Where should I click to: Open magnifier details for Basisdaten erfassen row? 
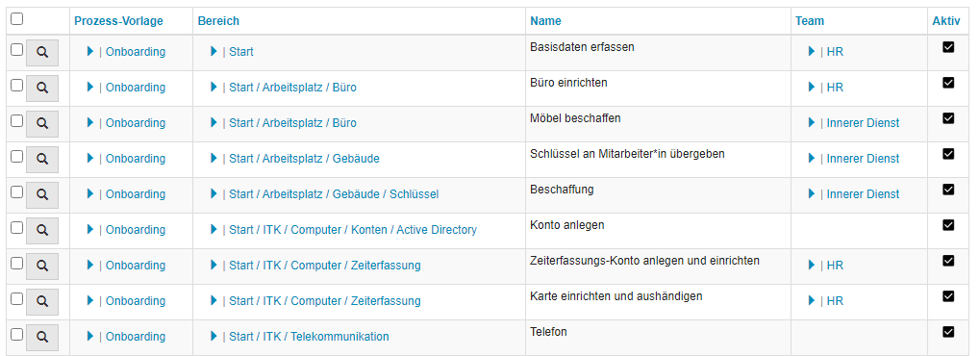[42, 53]
